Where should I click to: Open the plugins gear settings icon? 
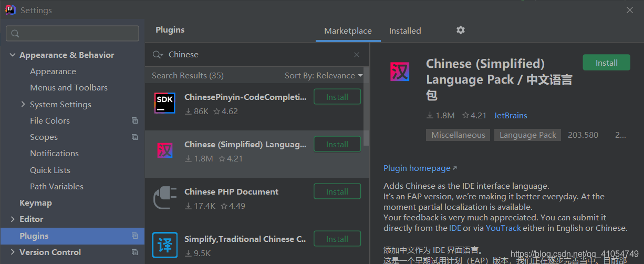click(461, 30)
